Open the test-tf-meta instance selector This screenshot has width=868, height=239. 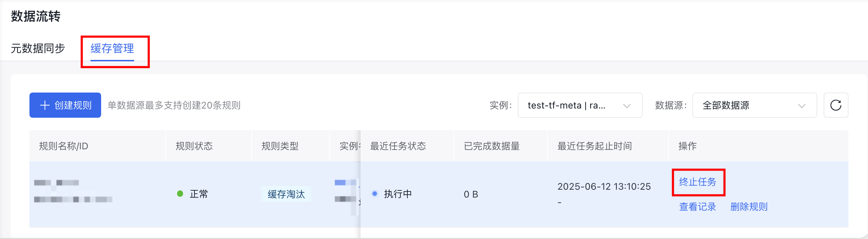[x=580, y=105]
